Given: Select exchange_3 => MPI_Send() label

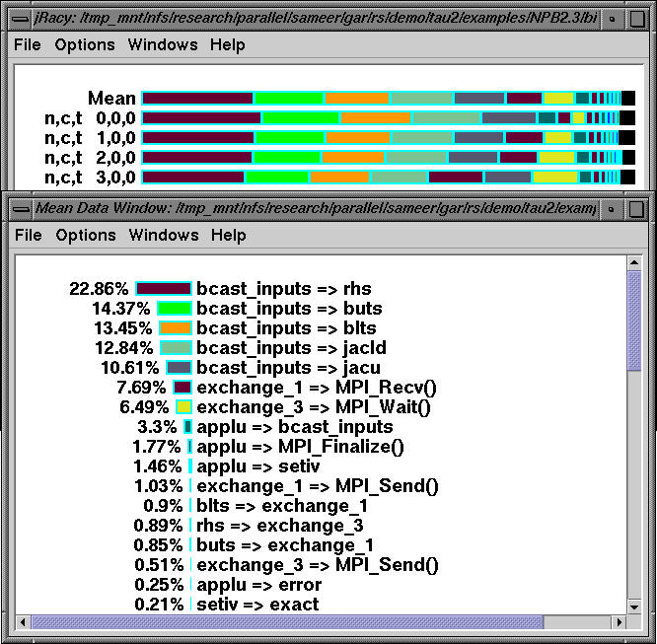Looking at the screenshot, I should (x=318, y=564).
